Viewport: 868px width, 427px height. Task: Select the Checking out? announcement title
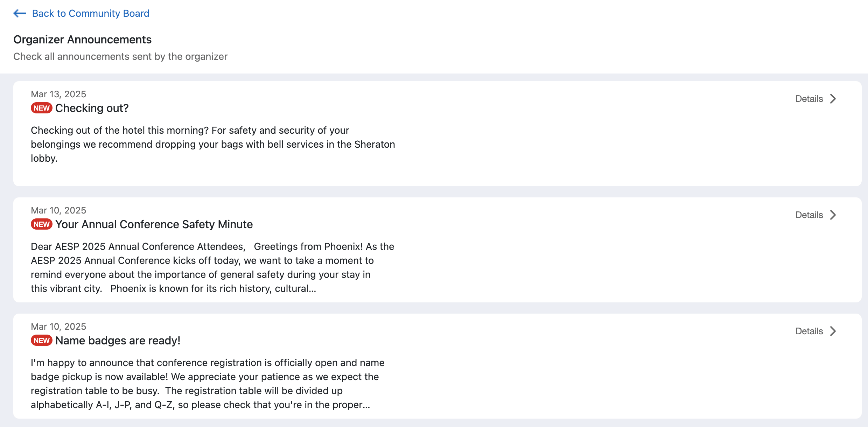coord(92,108)
